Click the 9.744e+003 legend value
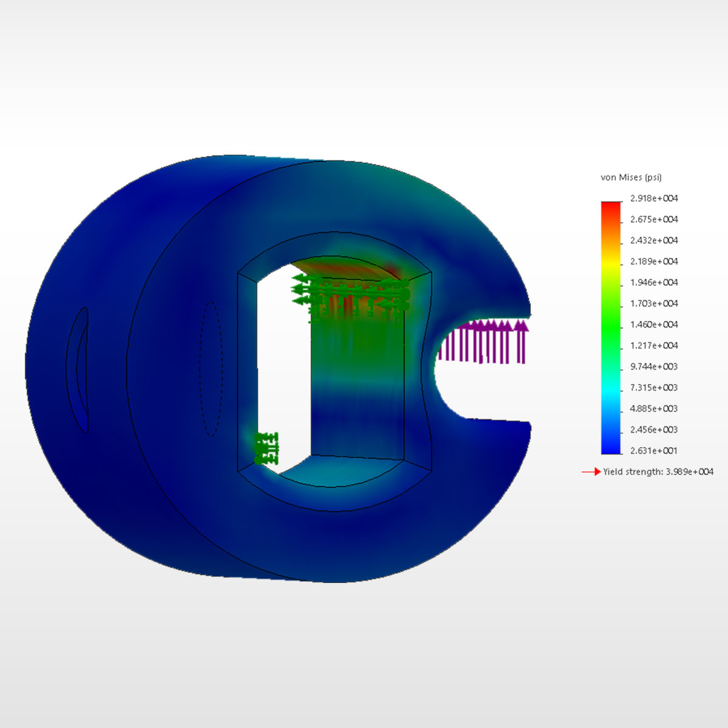 click(x=654, y=366)
